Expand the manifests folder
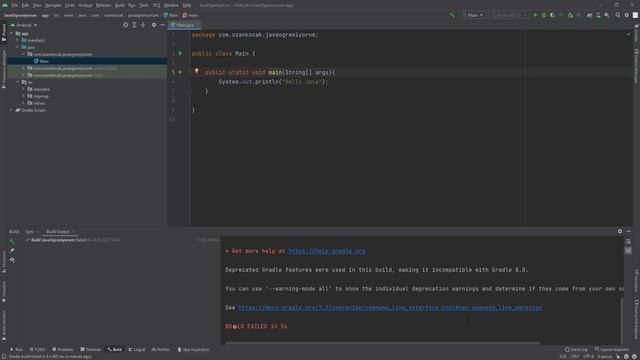 [x=18, y=40]
